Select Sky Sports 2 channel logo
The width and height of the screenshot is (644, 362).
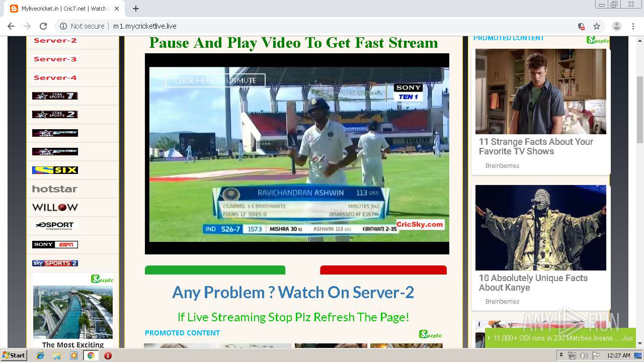click(x=55, y=263)
